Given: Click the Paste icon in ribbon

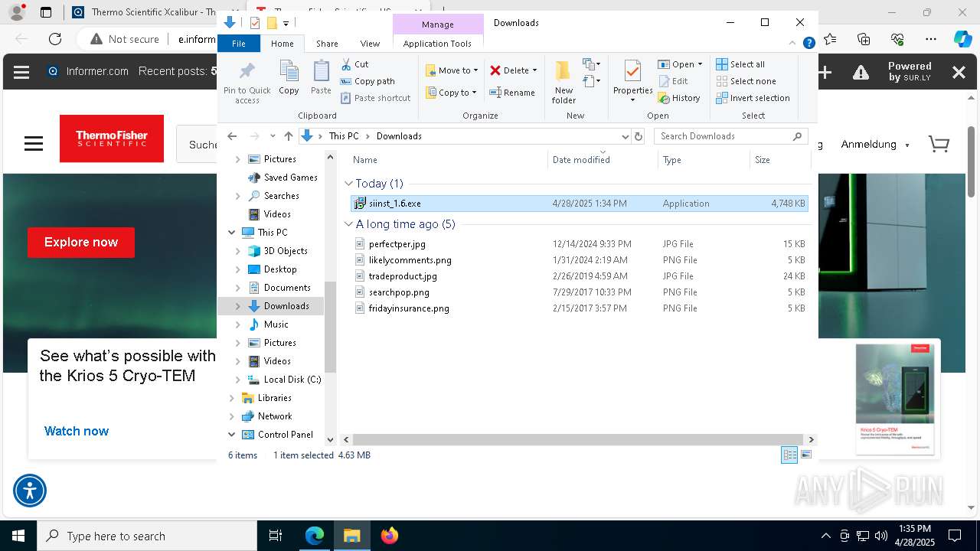Looking at the screenshot, I should [x=321, y=77].
